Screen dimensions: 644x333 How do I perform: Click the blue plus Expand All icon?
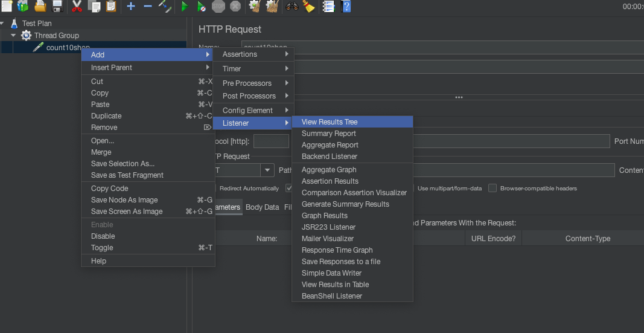click(130, 6)
